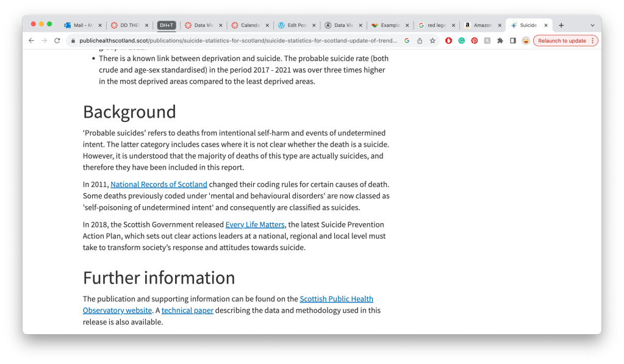Image resolution: width=624 pixels, height=364 pixels.
Task: Open the user profile avatar
Action: 525,41
